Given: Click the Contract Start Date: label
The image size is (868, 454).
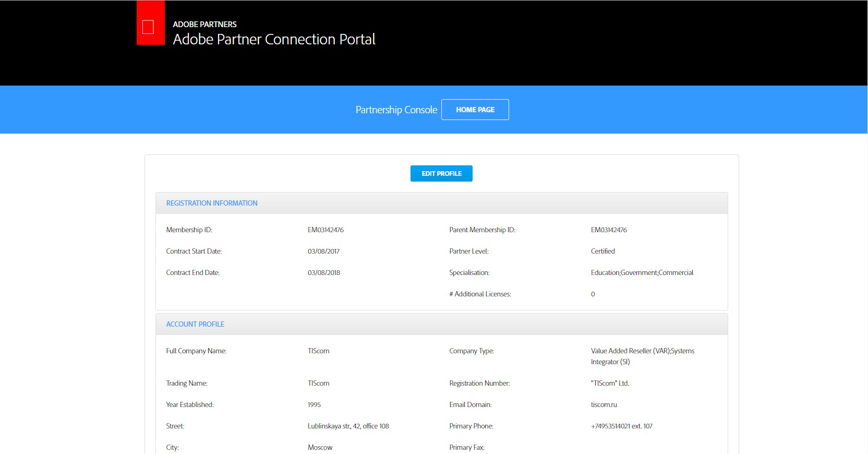Looking at the screenshot, I should tap(194, 251).
